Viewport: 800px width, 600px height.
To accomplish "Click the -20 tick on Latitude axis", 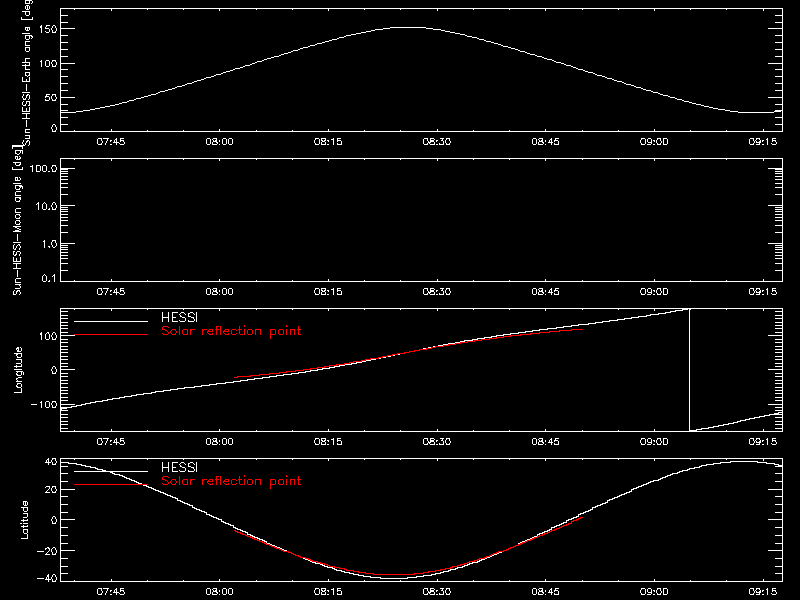I will pos(47,551).
